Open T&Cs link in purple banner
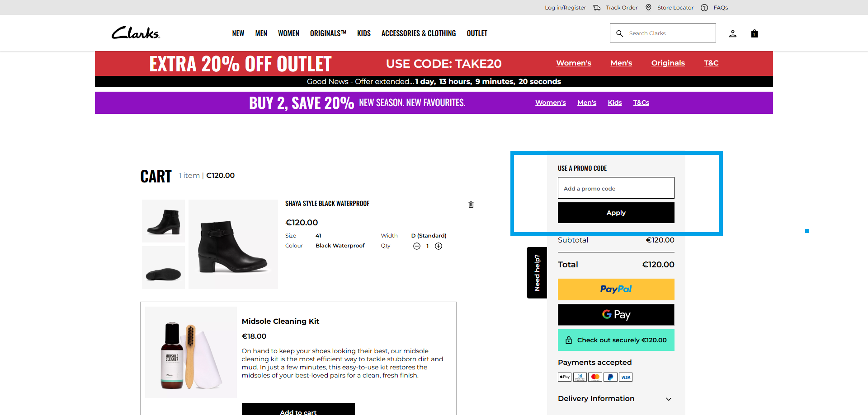 [x=641, y=103]
